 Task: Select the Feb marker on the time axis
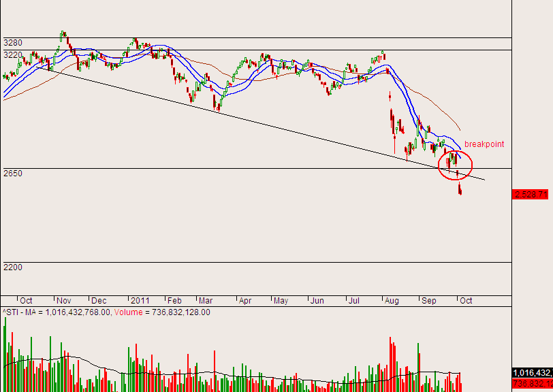pos(174,300)
